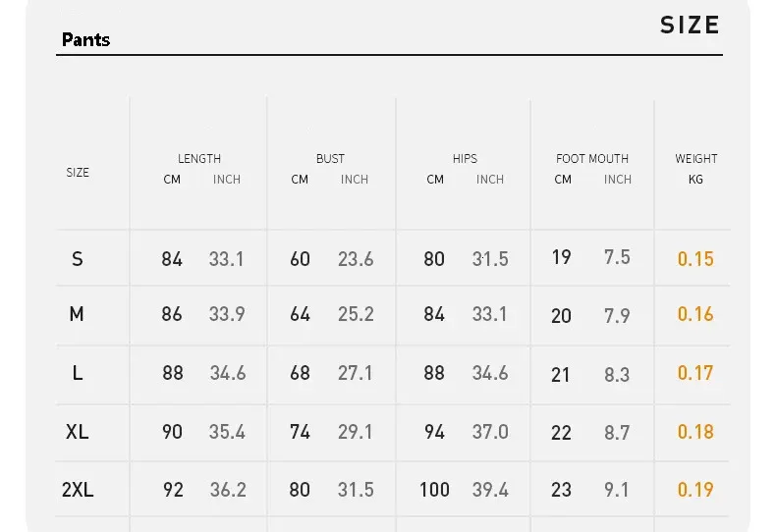Select the L size row label
776x532 pixels.
(x=78, y=373)
